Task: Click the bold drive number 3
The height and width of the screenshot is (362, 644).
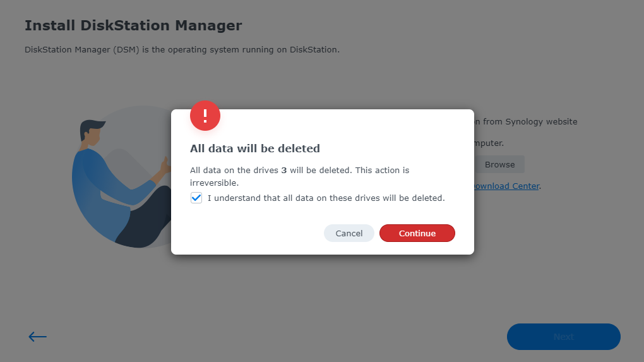Action: point(284,171)
